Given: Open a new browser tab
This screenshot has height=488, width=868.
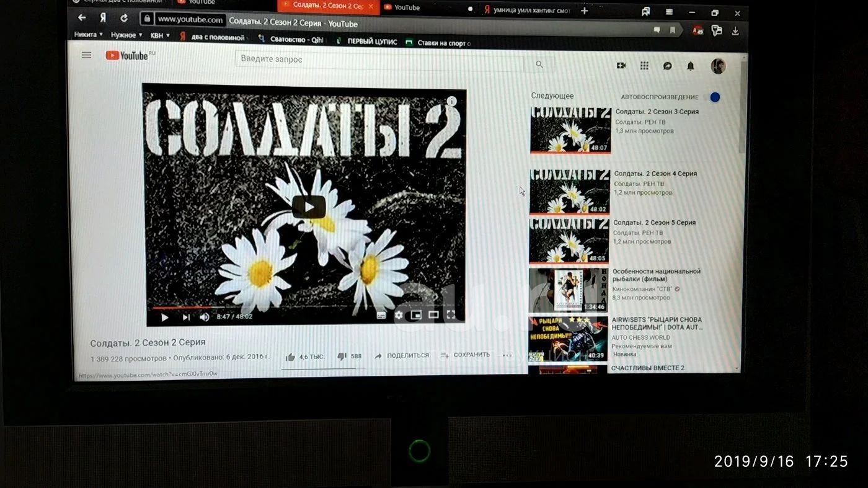Looking at the screenshot, I should 584,11.
